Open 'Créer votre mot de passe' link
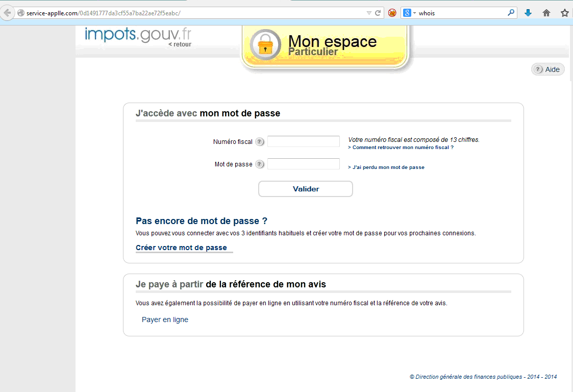The width and height of the screenshot is (573, 392). pyautogui.click(x=181, y=248)
